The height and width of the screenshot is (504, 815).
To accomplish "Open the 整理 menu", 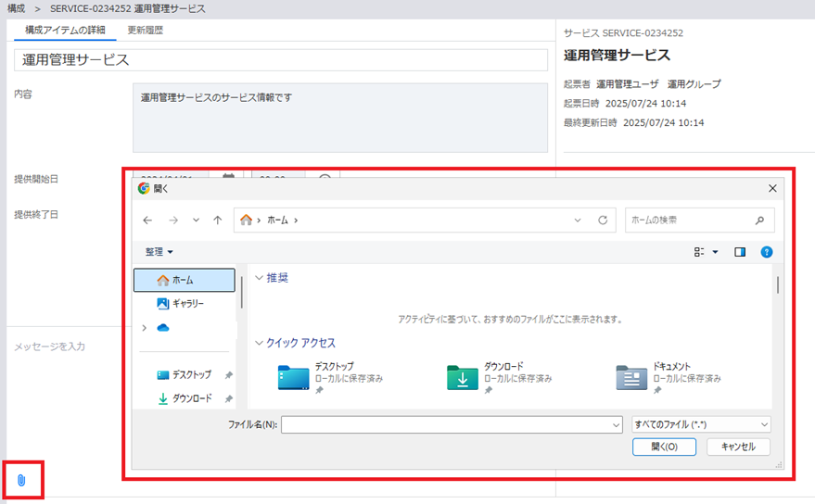I will pos(159,252).
